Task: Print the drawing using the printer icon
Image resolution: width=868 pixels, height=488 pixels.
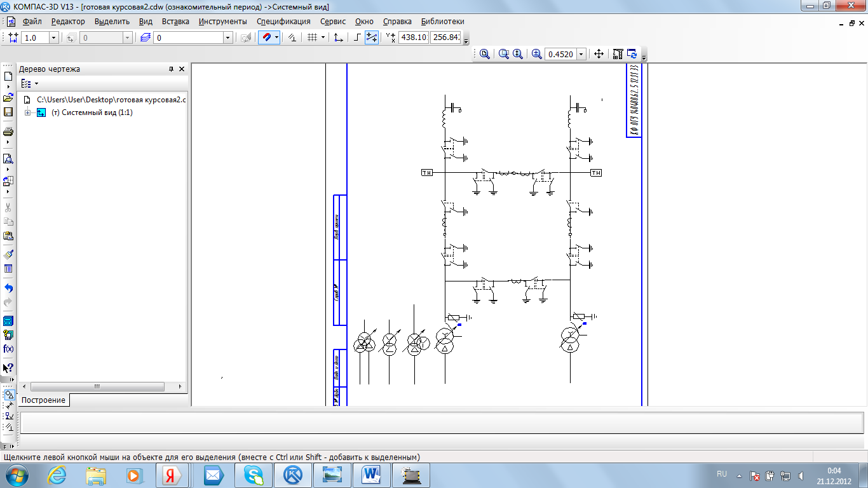Action: coord(8,132)
